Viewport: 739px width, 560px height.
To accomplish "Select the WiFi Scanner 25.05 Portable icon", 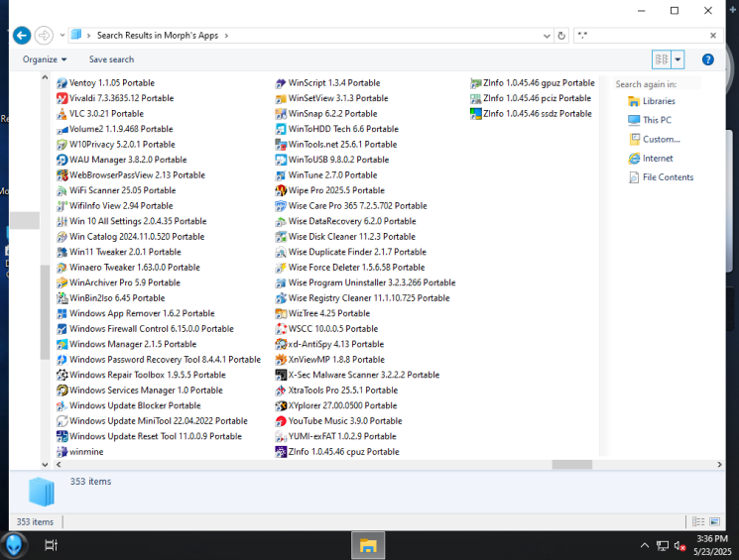I will point(62,190).
